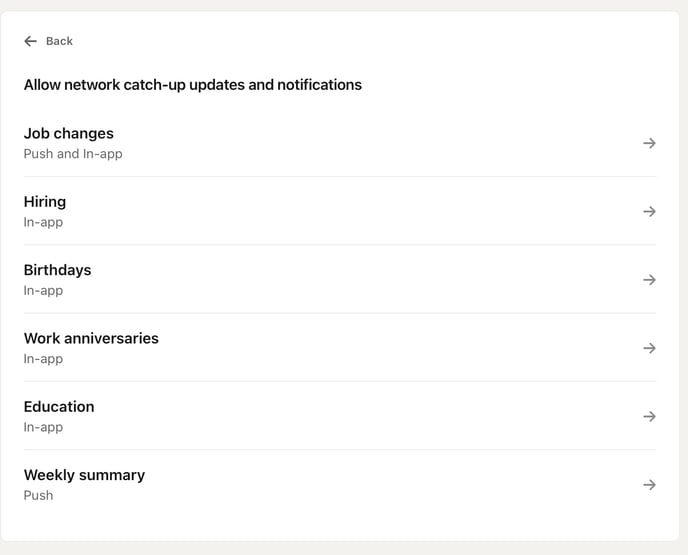Open the Education notification row
The height and width of the screenshot is (555, 688).
[x=59, y=406]
